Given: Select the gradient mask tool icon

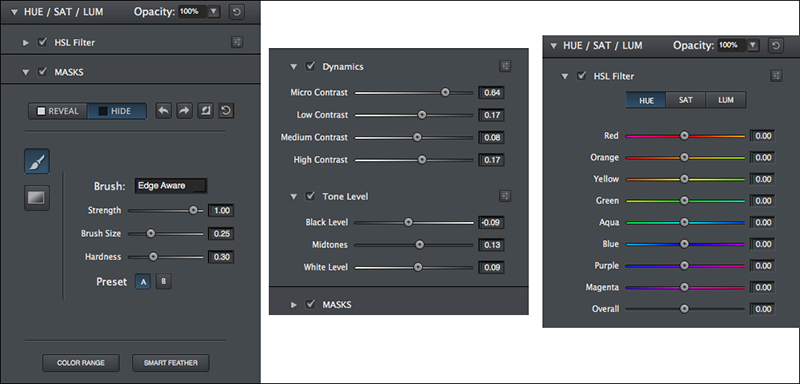Looking at the screenshot, I should [x=37, y=198].
